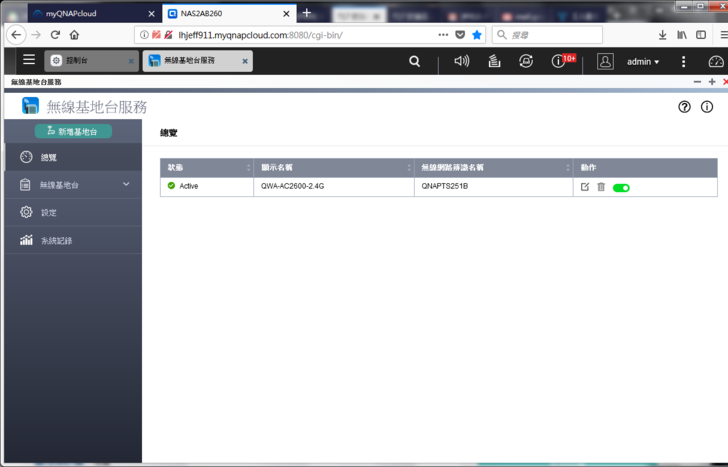728x467 pixels.
Task: Click the QWA-AC2600-2.4G name cell
Action: [x=334, y=186]
